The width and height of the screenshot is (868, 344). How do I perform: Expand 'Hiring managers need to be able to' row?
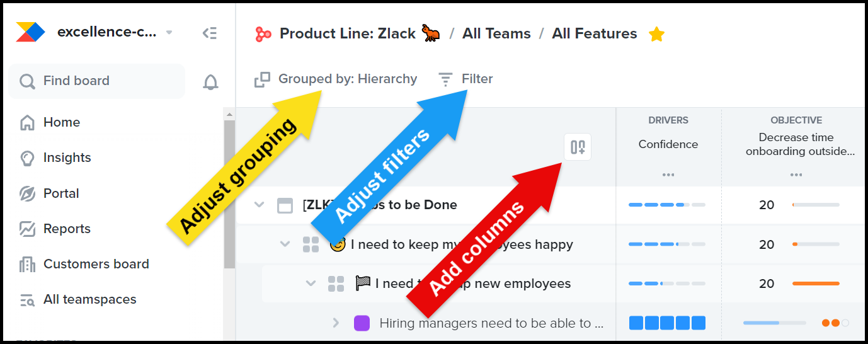click(x=336, y=323)
